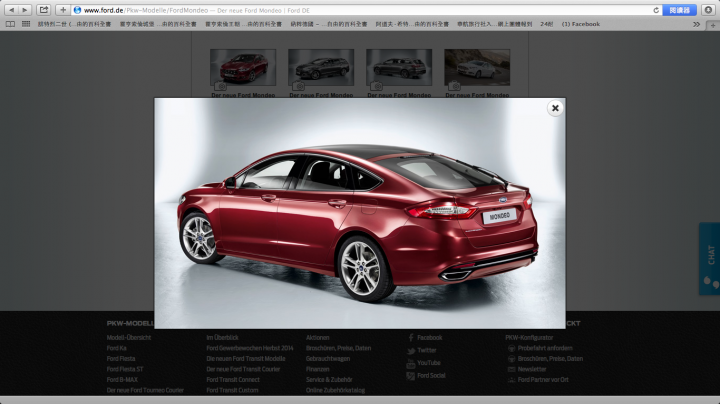Viewport: 720px width, 404px height.
Task: Click the blue Reader button
Action: (680, 10)
